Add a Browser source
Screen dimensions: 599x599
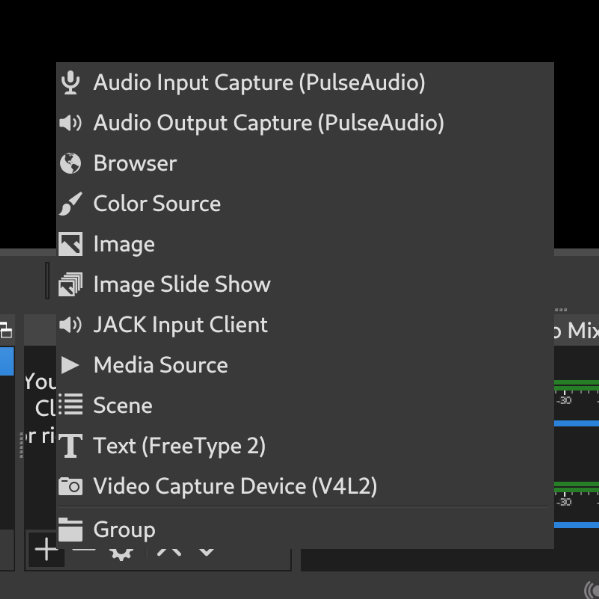pos(305,164)
